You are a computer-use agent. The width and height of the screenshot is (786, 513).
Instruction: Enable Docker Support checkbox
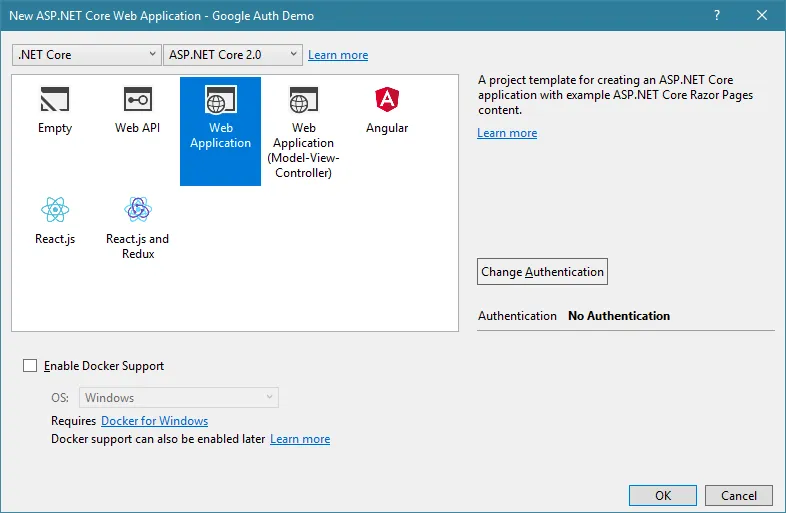30,366
